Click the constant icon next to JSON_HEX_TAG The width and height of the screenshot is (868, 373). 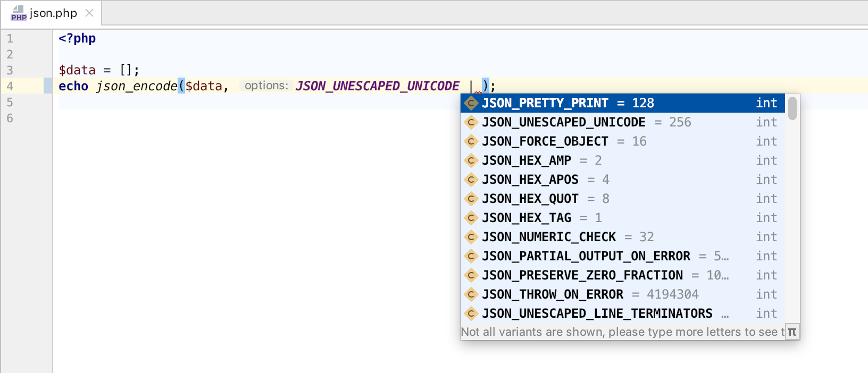coord(471,218)
